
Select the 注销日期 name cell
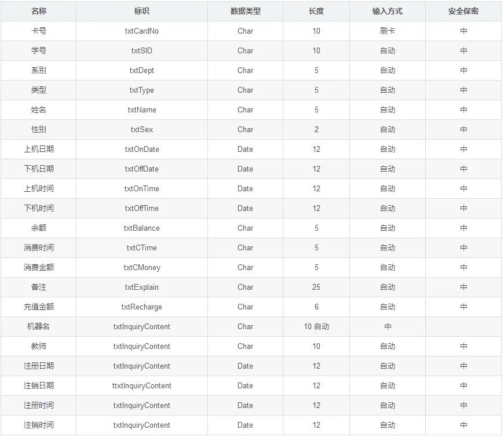pyautogui.click(x=39, y=385)
